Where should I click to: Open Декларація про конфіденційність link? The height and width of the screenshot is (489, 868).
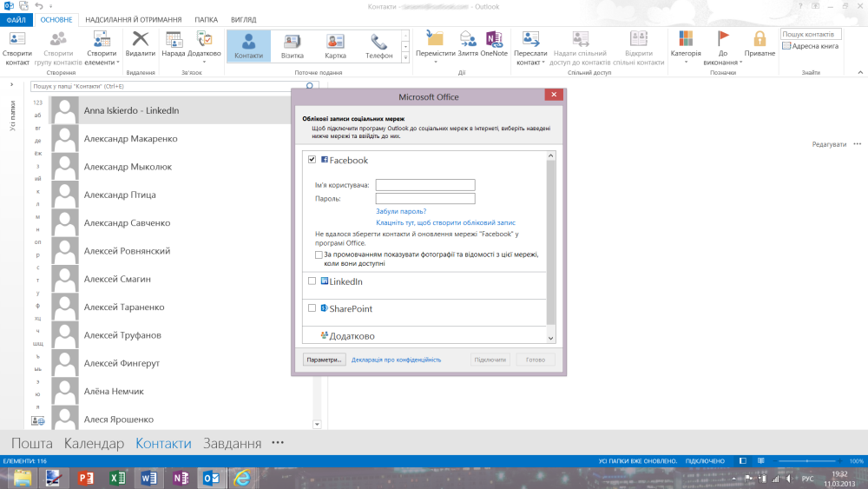pyautogui.click(x=397, y=360)
